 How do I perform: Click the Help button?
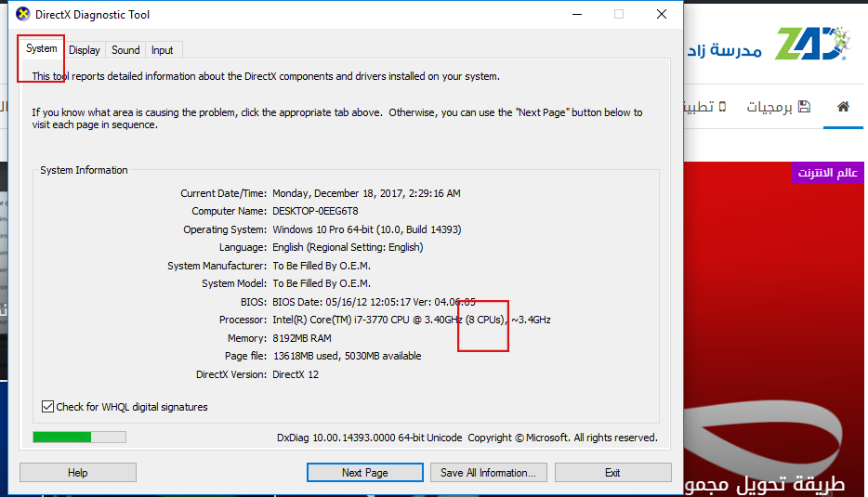pyautogui.click(x=78, y=473)
